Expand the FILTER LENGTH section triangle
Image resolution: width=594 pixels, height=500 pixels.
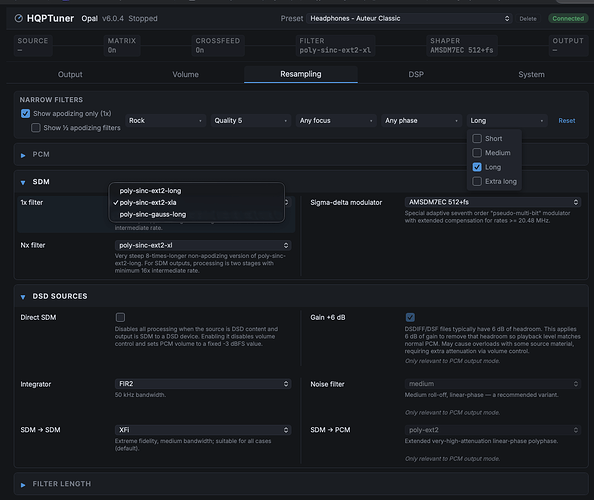point(23,485)
